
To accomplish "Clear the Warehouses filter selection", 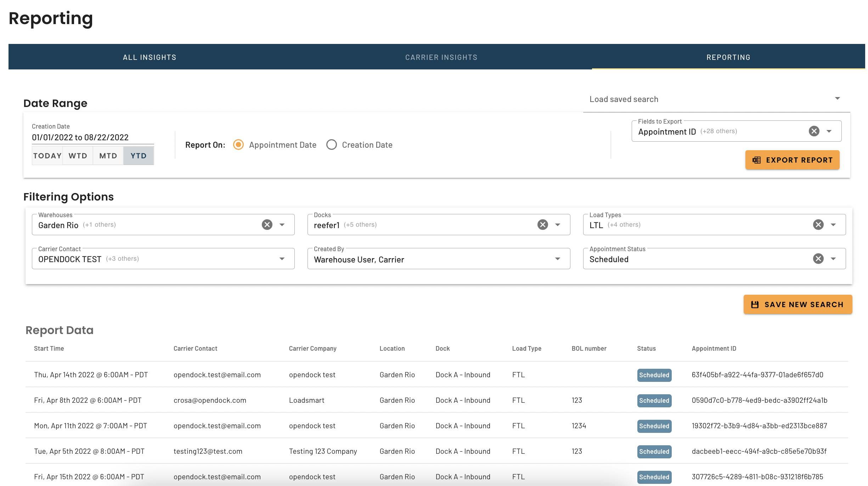I will (x=267, y=225).
